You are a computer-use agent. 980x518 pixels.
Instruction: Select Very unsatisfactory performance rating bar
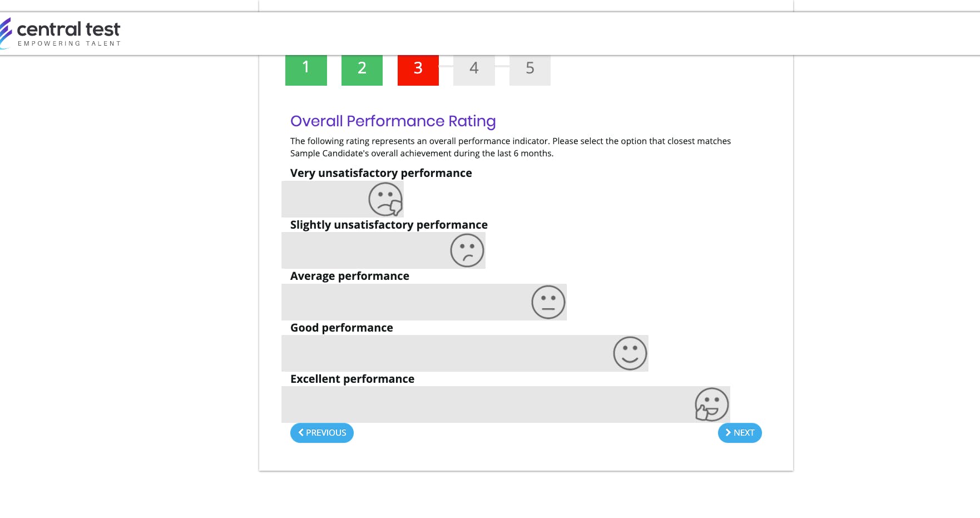pyautogui.click(x=343, y=199)
